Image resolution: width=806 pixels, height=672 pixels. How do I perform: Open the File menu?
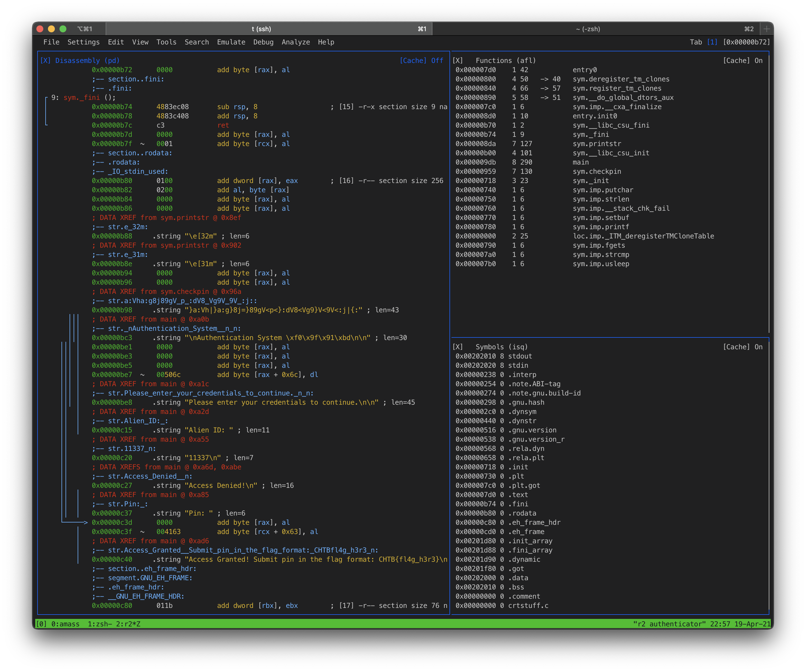tap(51, 42)
